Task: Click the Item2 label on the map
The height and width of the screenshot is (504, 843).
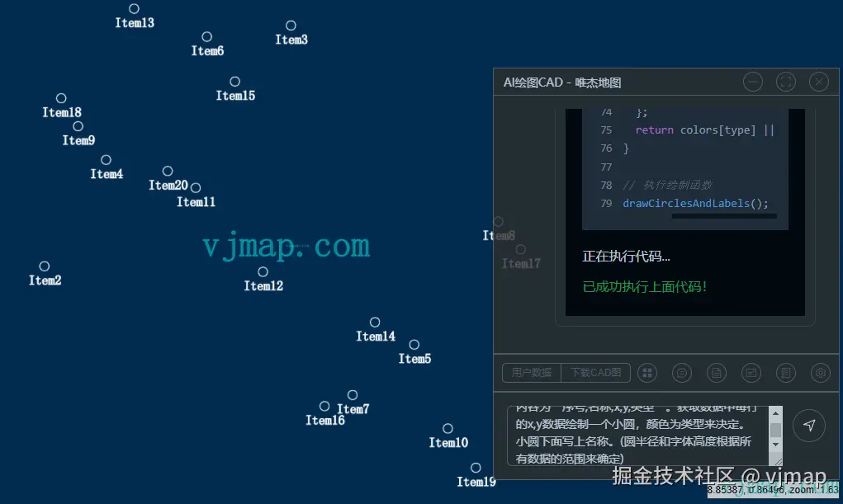Action: click(45, 280)
